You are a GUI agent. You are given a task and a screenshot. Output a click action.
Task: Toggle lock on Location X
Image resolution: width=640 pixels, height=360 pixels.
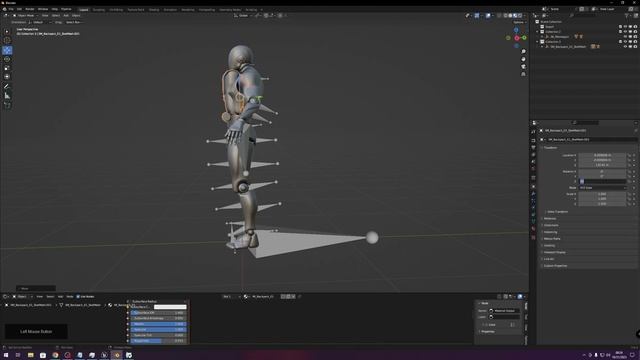[629, 156]
